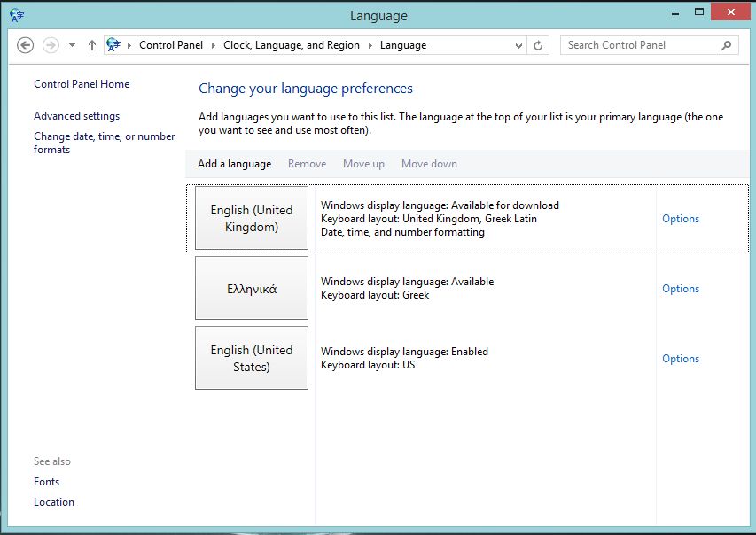Expand arrow after Clock, Language, and Region
This screenshot has width=756, height=535.
click(370, 45)
